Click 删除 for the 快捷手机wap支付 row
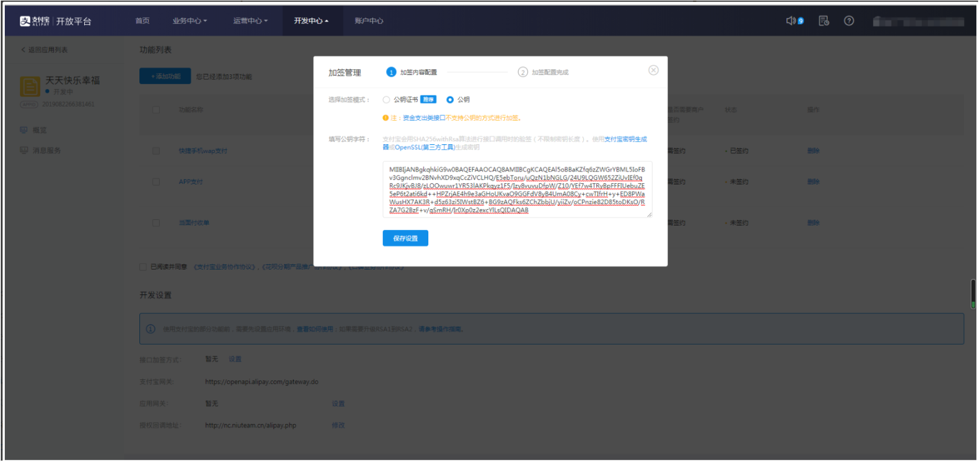Screen dimensions: 980x462 point(813,151)
